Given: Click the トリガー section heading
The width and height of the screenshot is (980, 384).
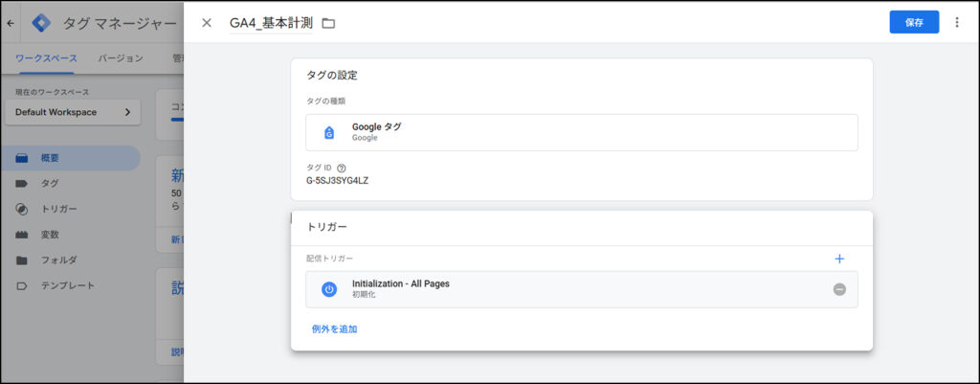Looking at the screenshot, I should [x=326, y=227].
